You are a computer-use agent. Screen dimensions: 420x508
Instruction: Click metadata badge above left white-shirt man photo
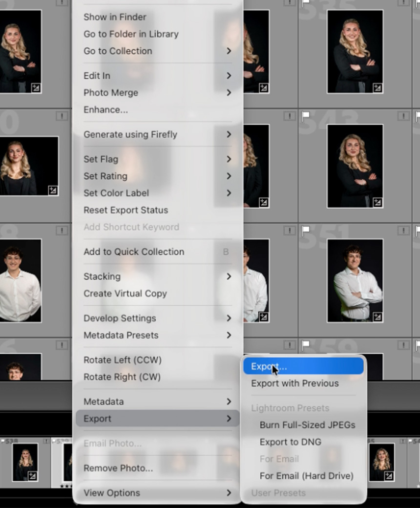[x=62, y=231]
